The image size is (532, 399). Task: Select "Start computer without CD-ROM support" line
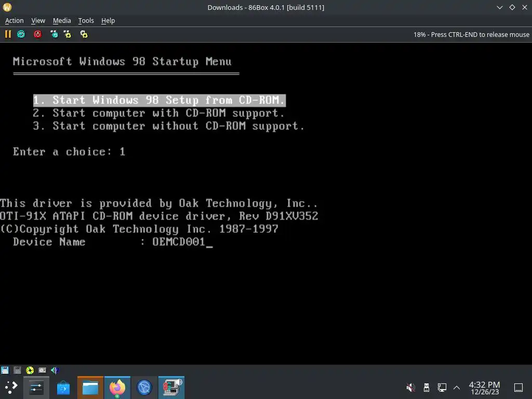[169, 126]
